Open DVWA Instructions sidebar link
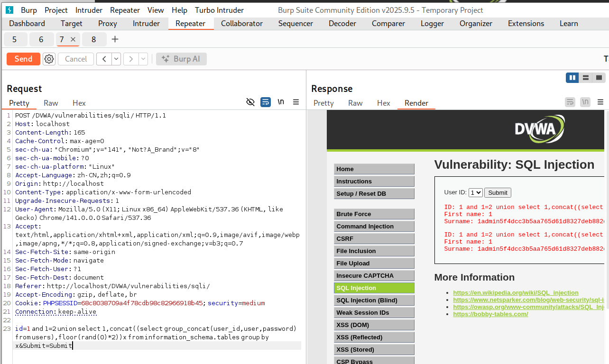Viewport: 609px width, 364px height. 374,181
